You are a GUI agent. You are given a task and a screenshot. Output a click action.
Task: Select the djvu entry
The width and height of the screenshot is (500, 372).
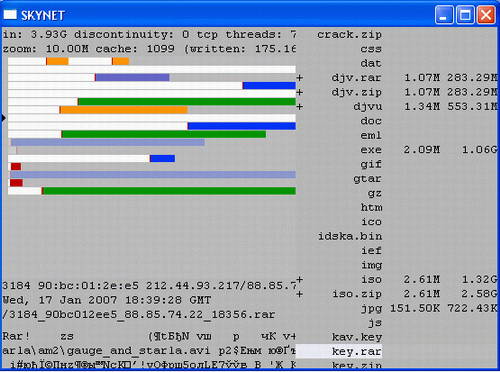[x=367, y=107]
